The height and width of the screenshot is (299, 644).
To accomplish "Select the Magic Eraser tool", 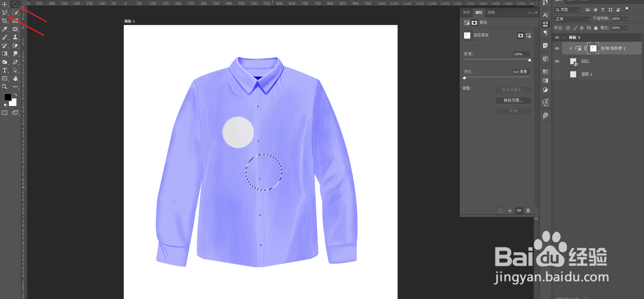I will coord(15,46).
